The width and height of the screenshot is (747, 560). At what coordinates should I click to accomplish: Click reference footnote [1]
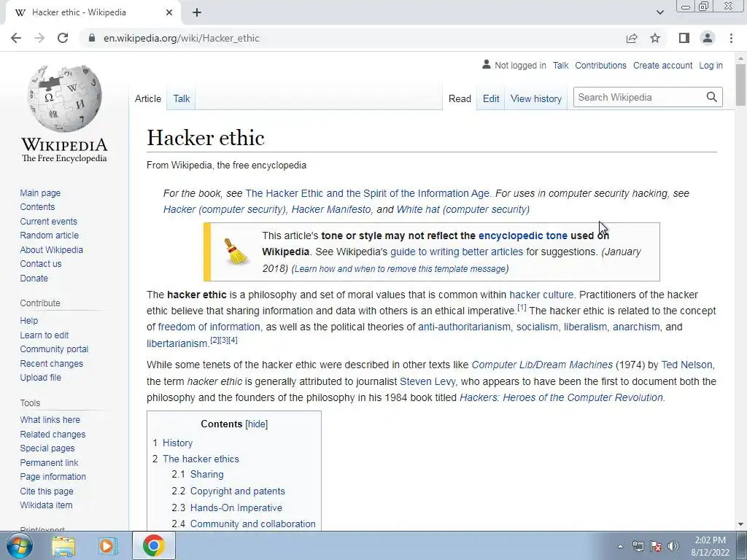[522, 308]
